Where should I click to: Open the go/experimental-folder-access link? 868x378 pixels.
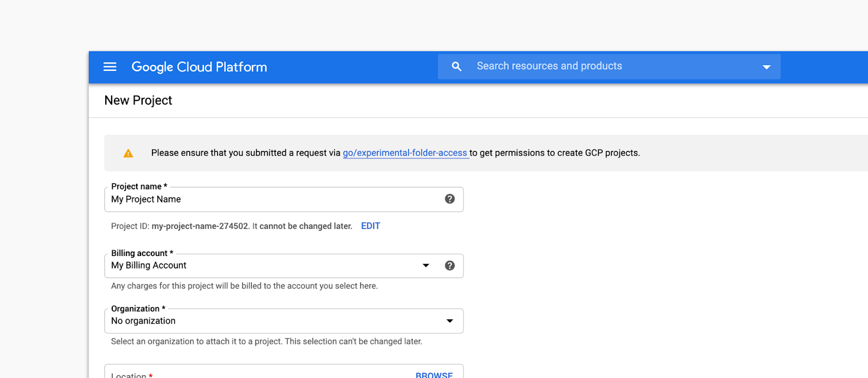pyautogui.click(x=405, y=153)
